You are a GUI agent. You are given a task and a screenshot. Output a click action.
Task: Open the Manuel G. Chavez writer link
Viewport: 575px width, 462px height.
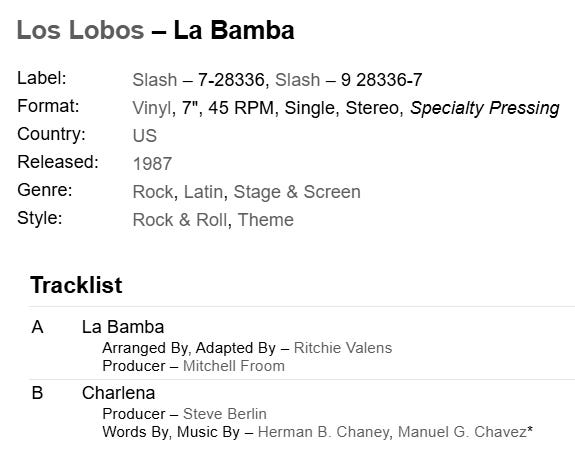click(x=465, y=432)
